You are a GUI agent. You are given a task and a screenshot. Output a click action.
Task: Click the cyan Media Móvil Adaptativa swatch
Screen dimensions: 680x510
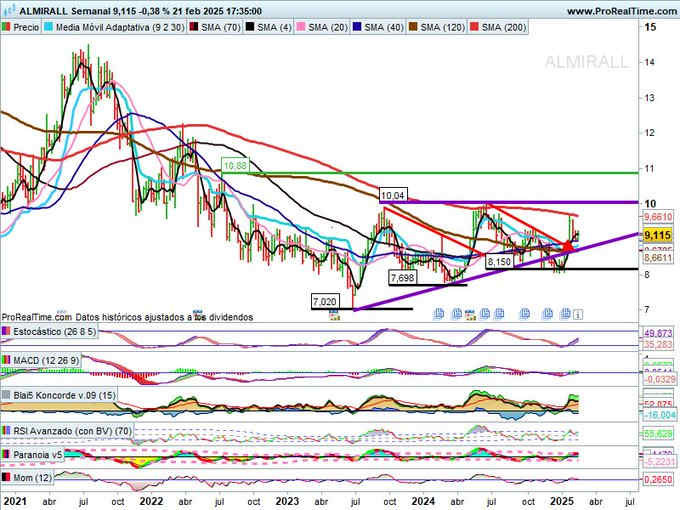point(49,27)
